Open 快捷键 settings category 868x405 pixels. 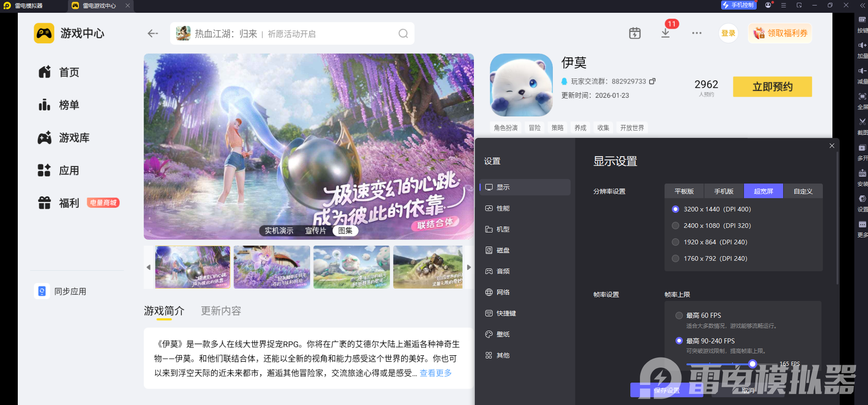point(525,313)
